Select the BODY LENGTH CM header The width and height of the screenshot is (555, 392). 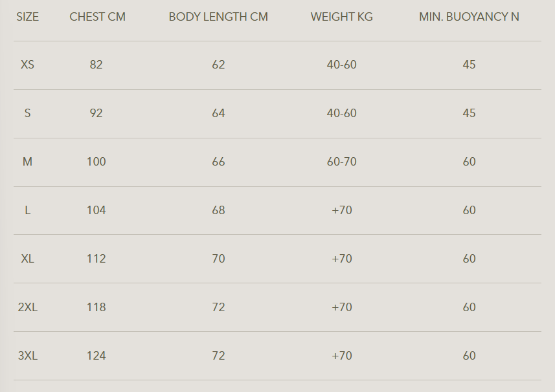coord(218,17)
